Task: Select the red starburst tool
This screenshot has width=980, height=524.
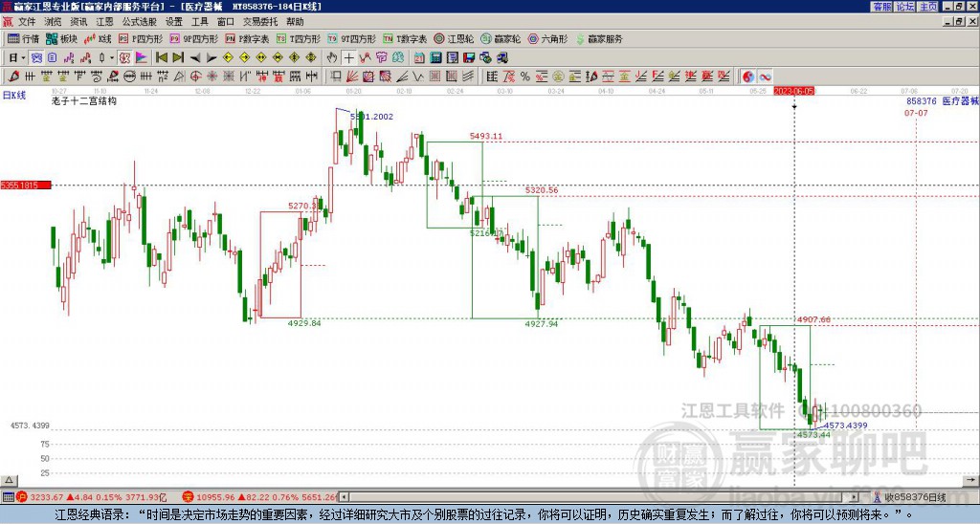Action: pyautogui.click(x=212, y=76)
